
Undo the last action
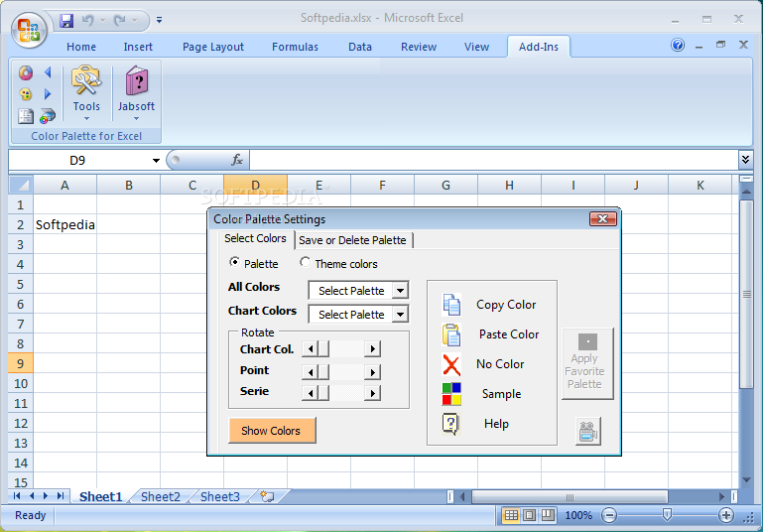(88, 21)
